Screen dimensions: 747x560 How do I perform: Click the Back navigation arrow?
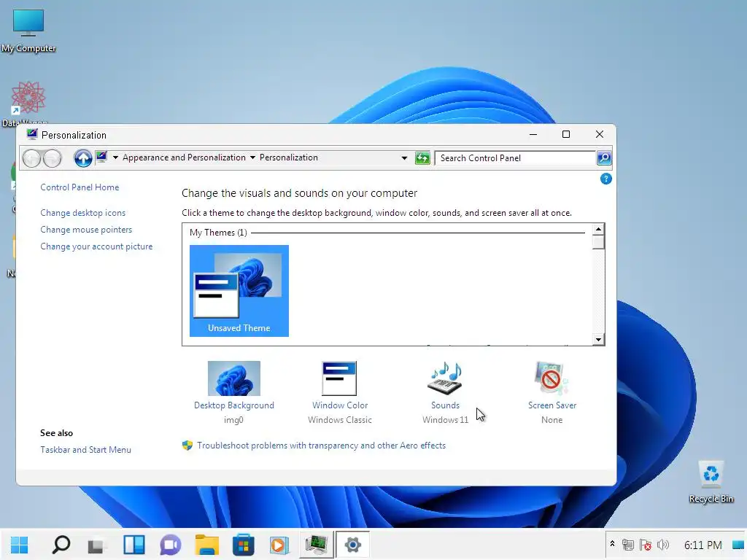coord(32,158)
